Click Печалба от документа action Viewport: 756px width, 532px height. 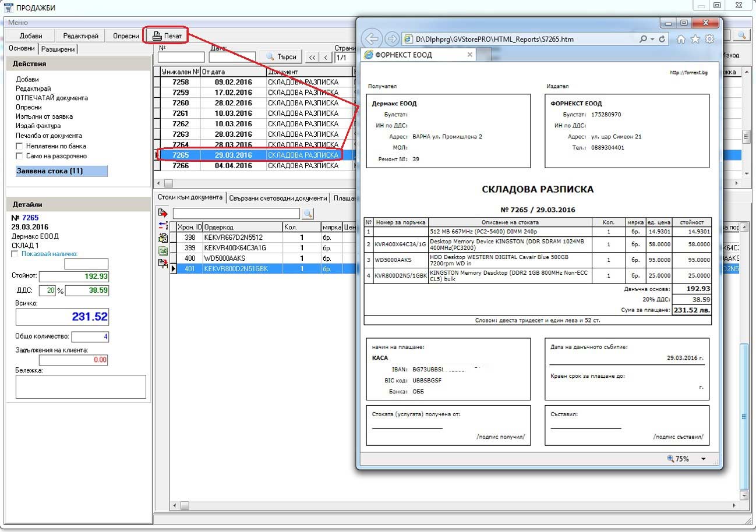[x=49, y=135]
